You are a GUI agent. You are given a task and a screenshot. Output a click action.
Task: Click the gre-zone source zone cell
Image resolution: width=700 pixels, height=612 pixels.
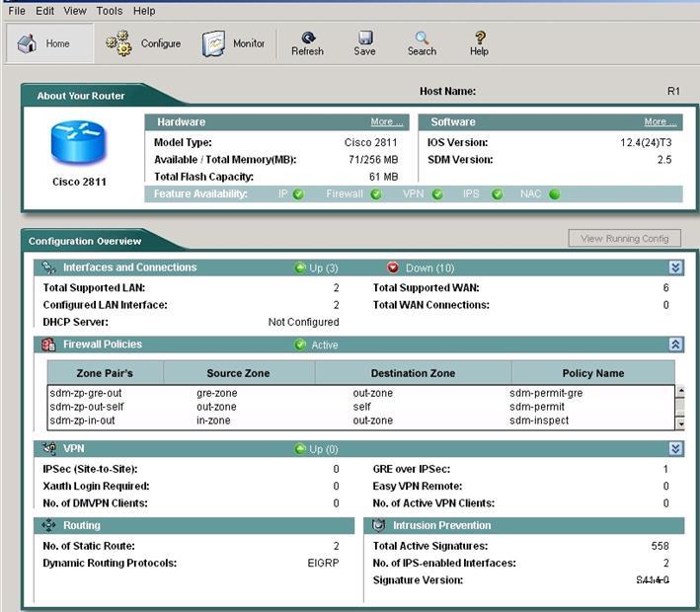[217, 393]
